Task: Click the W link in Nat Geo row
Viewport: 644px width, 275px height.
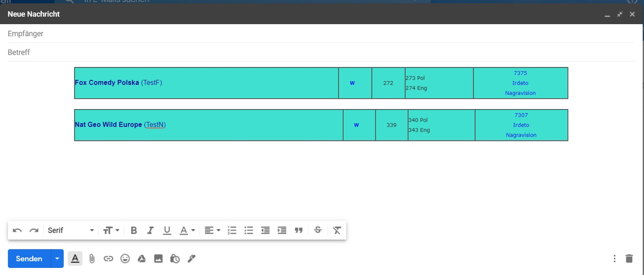Action: click(x=356, y=125)
